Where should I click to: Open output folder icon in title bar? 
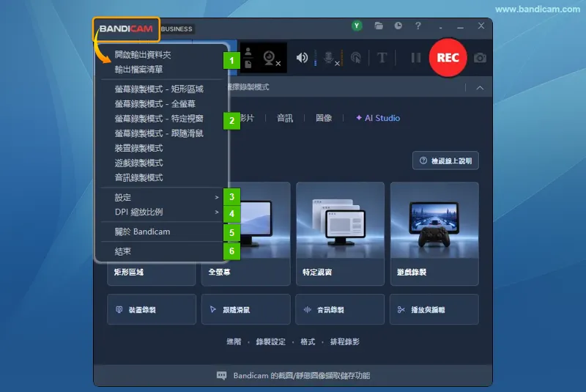click(379, 26)
